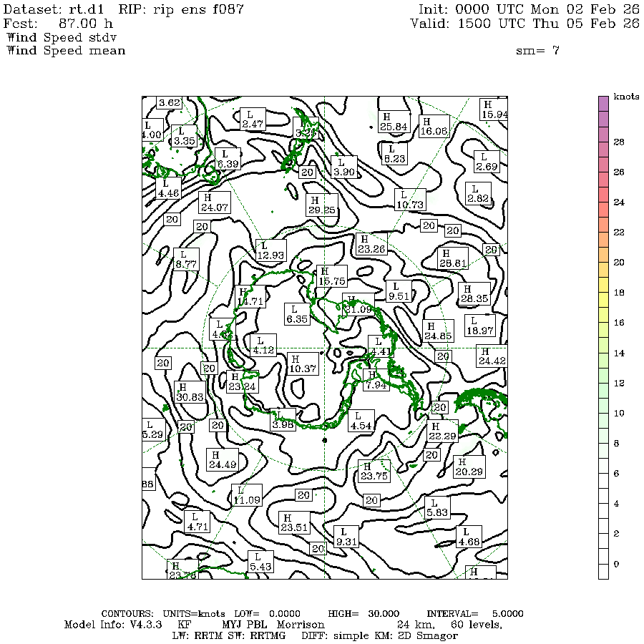Click the 'CONTOURS: UNITS=knots' footer text
This screenshot has height=644, width=644.
[x=163, y=614]
